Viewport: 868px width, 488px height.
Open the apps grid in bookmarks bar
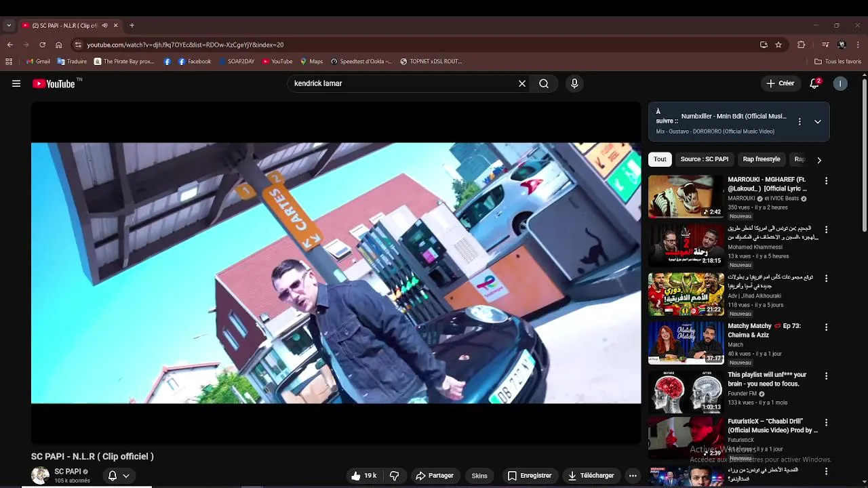(x=9, y=61)
